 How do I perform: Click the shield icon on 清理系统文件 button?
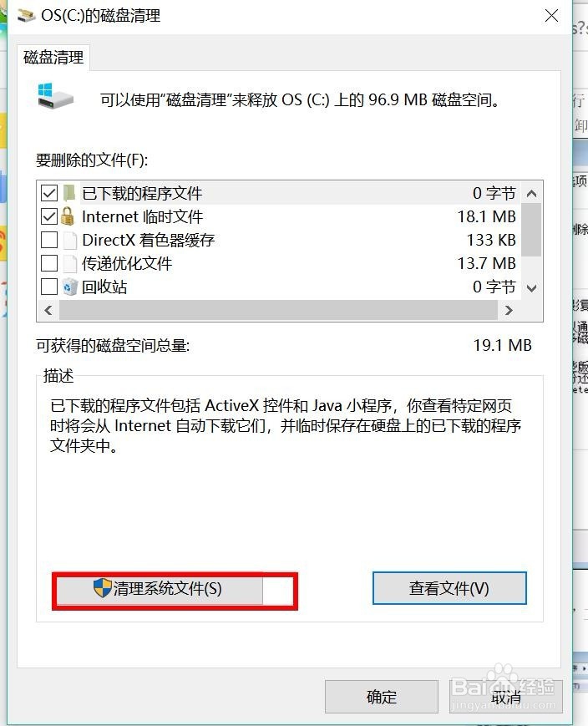[x=103, y=588]
